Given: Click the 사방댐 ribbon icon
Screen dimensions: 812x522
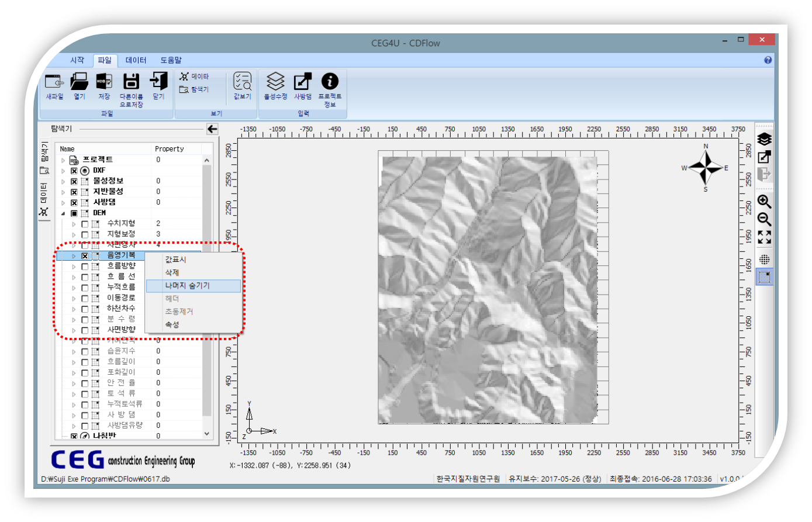Looking at the screenshot, I should [x=302, y=82].
